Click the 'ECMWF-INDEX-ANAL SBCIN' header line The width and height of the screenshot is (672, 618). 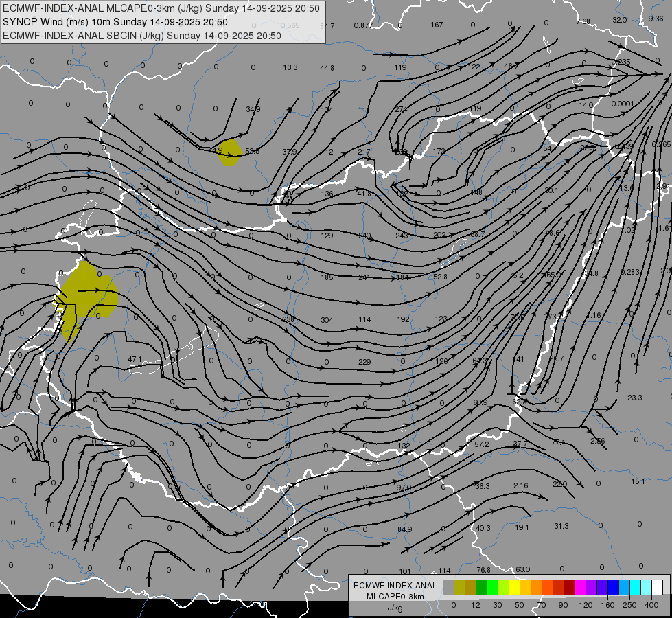pyautogui.click(x=142, y=36)
